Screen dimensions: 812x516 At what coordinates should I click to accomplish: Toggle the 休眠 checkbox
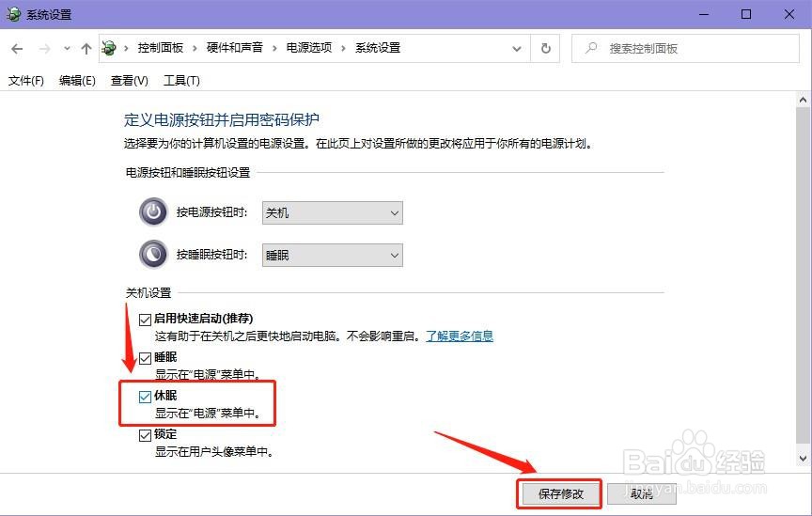coord(145,397)
